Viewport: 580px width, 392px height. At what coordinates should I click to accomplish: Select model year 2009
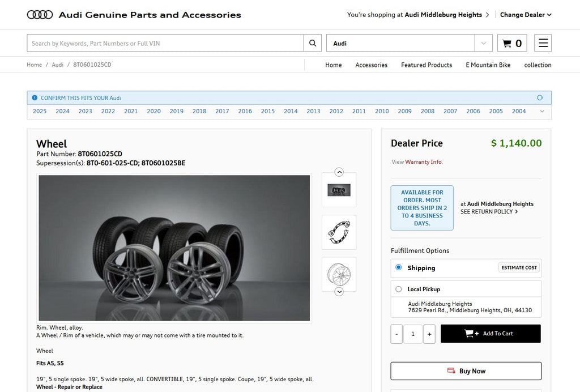404,112
